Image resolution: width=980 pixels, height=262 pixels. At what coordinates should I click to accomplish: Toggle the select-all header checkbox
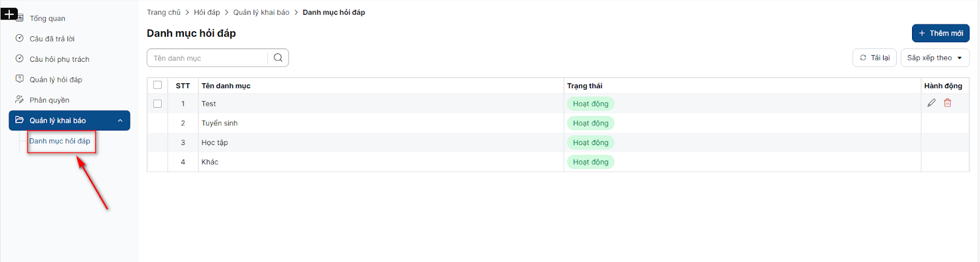click(157, 85)
